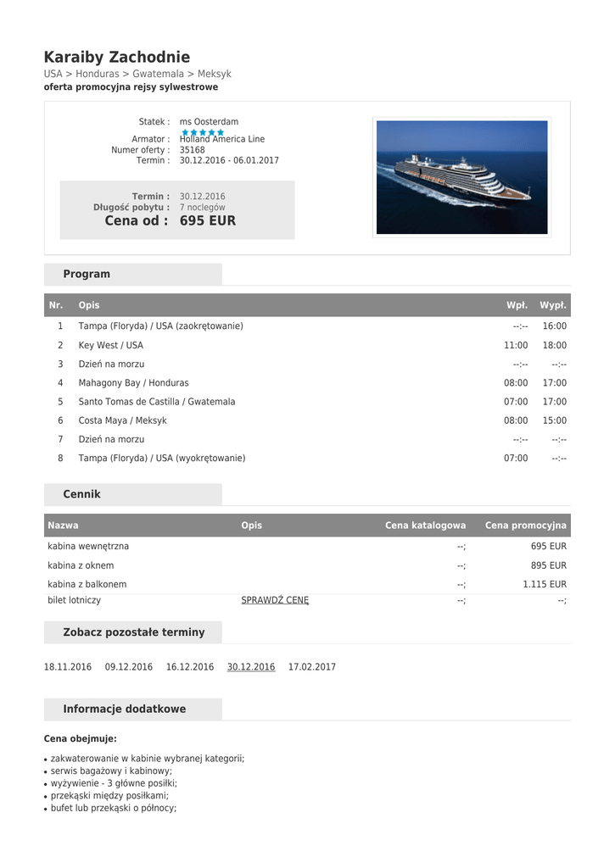Select the Key West / USA row

(x=111, y=346)
